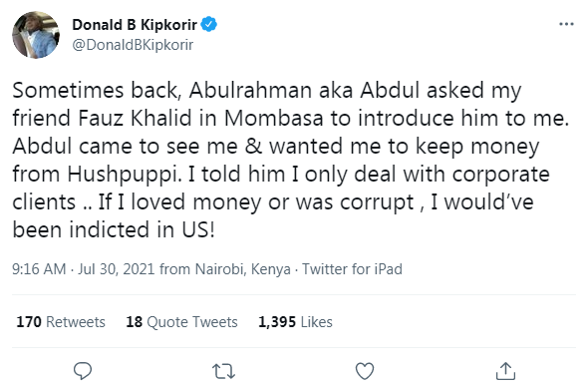Open the Nairobi, Kenya location link
The width and height of the screenshot is (588, 389).
[242, 269]
